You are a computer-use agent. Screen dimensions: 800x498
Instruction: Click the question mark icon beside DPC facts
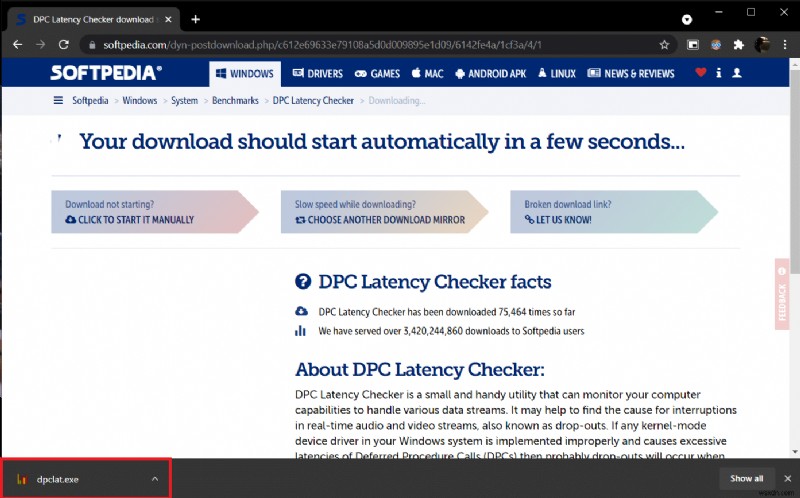tap(303, 282)
